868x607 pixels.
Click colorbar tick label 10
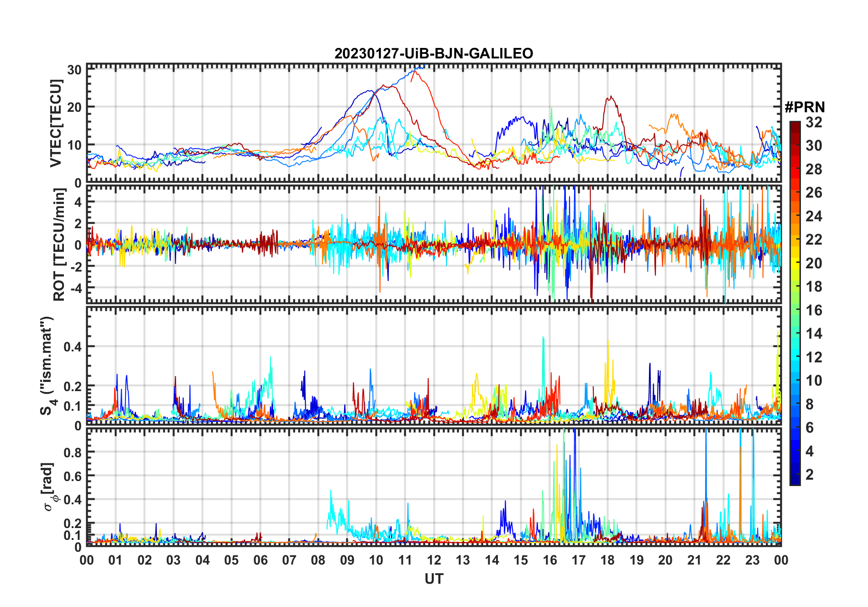tap(814, 381)
